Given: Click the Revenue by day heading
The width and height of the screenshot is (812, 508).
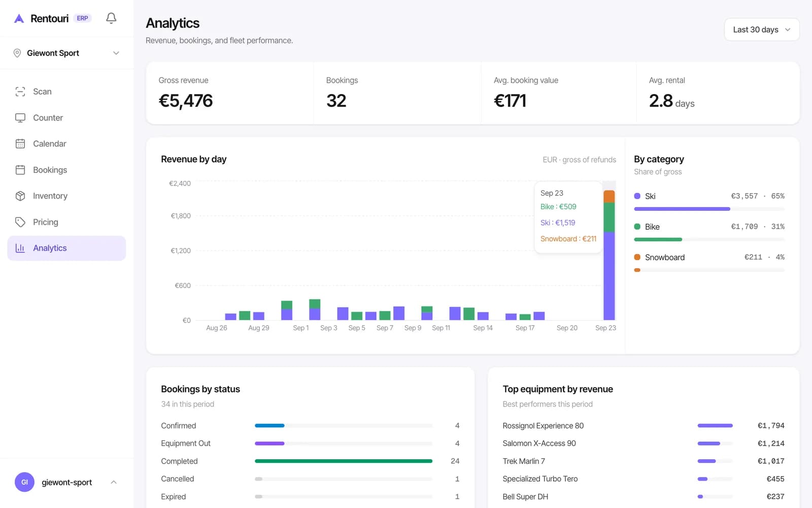Looking at the screenshot, I should (x=194, y=159).
